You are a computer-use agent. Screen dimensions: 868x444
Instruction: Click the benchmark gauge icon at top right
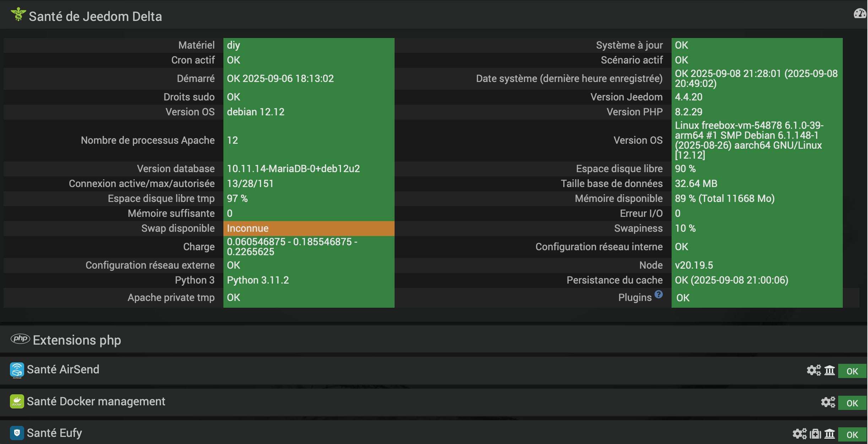click(860, 14)
